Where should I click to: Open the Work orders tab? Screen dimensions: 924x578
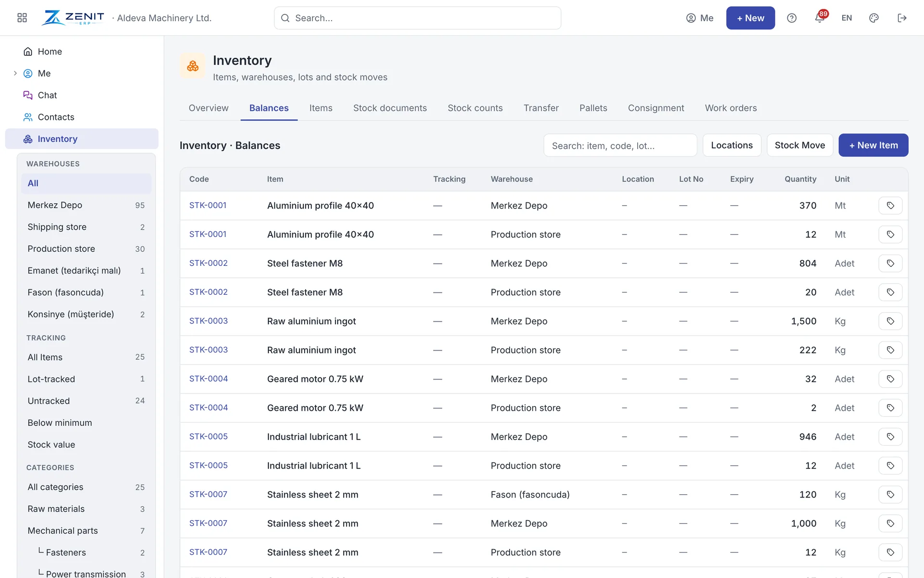click(731, 108)
